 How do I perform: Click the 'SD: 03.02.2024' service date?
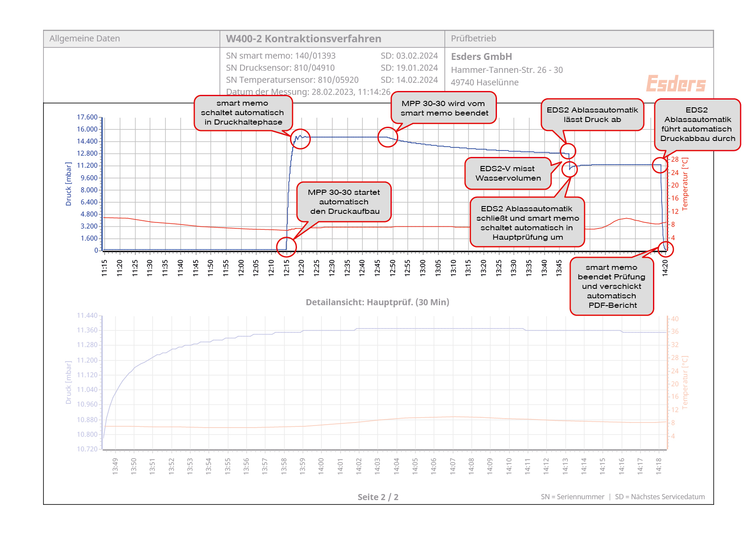(409, 56)
